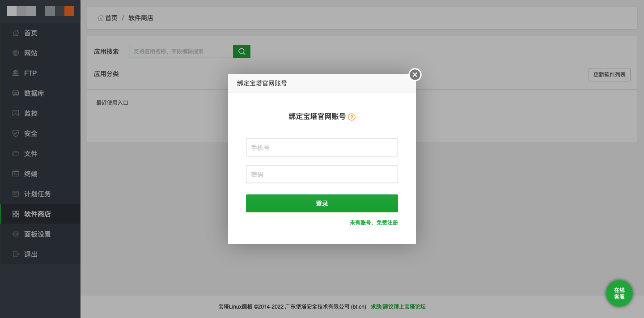Close the 绑定宝塔官网账号 dialog

415,75
